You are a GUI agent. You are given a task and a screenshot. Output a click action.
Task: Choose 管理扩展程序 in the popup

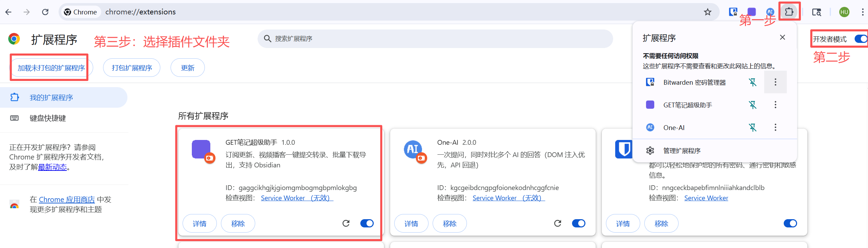click(682, 151)
